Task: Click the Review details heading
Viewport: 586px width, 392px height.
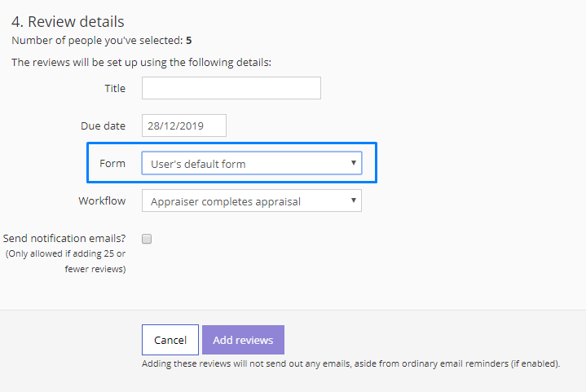Action: click(x=68, y=22)
